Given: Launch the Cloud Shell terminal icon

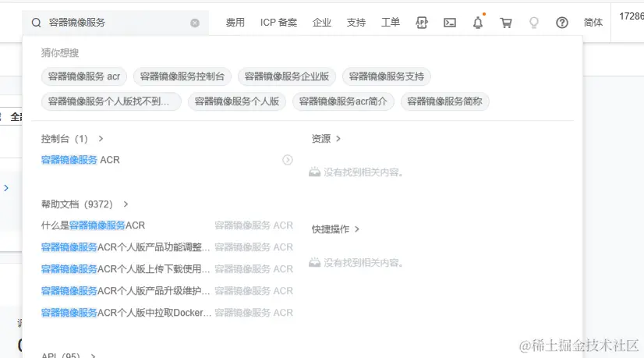Looking at the screenshot, I should [x=450, y=23].
